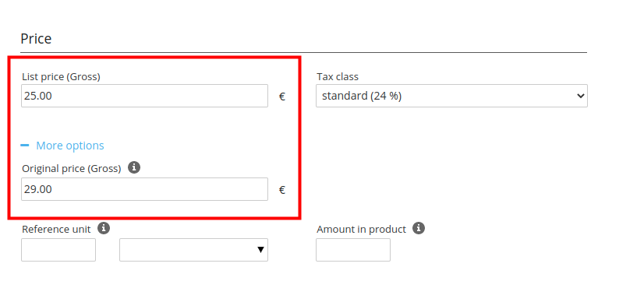Click the info icon next to Amount in product
Screen dimensions: 644x288
(419, 228)
